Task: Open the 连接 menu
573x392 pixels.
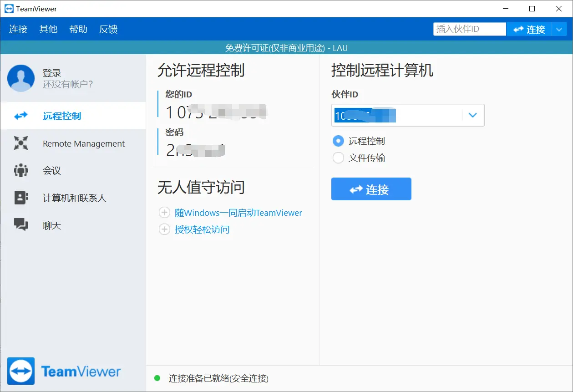Action: [18, 29]
